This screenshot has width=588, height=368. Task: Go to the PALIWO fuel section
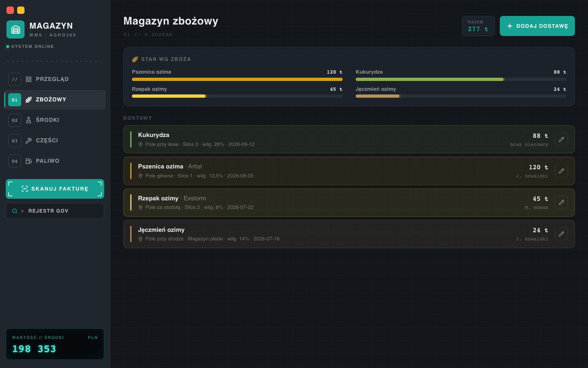coord(55,161)
